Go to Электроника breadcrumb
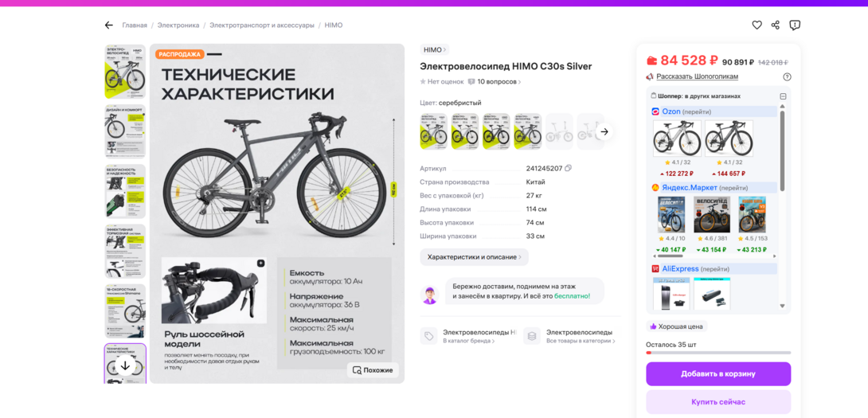 click(178, 25)
